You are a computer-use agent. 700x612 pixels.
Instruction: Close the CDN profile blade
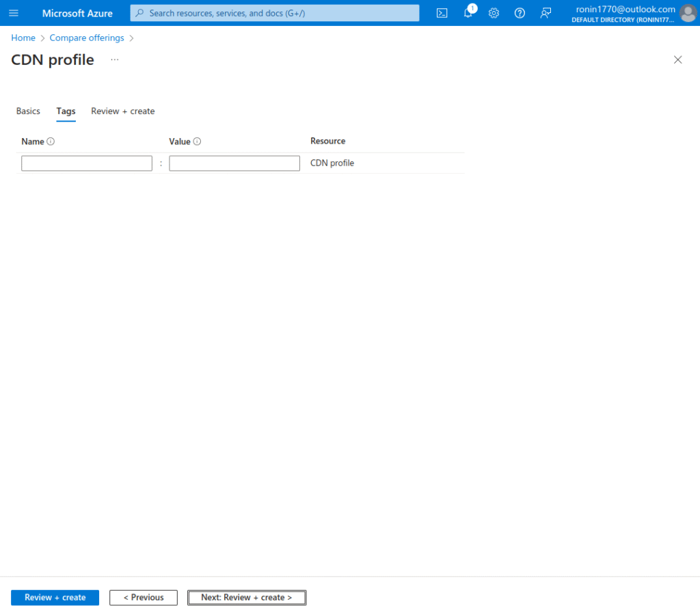tap(677, 59)
